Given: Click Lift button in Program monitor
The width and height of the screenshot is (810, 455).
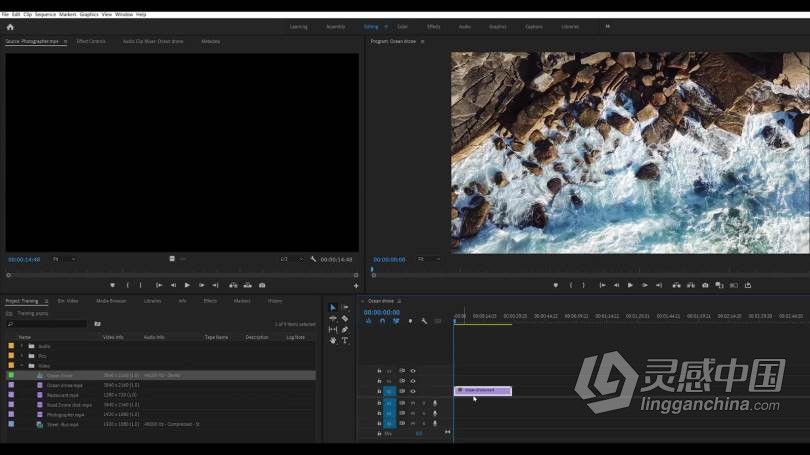Looking at the screenshot, I should click(x=676, y=285).
